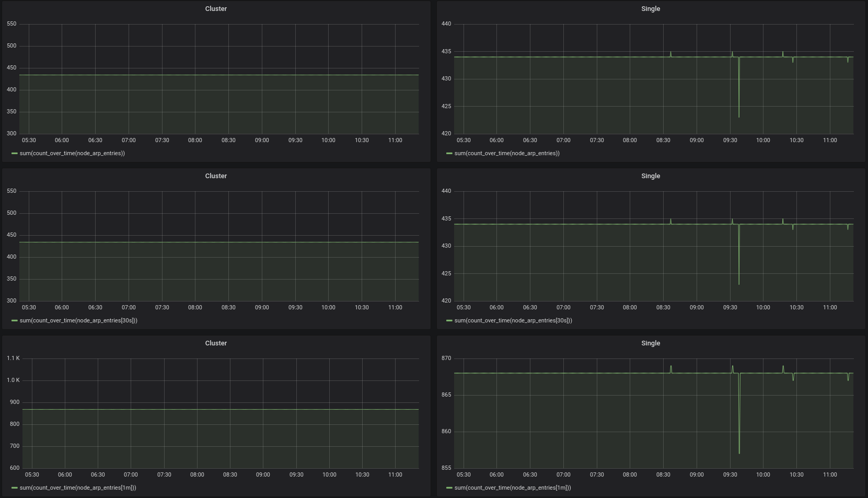This screenshot has width=868, height=498.
Task: Open the Cluster panel title for the unranged node_arp_entries query
Action: point(216,9)
